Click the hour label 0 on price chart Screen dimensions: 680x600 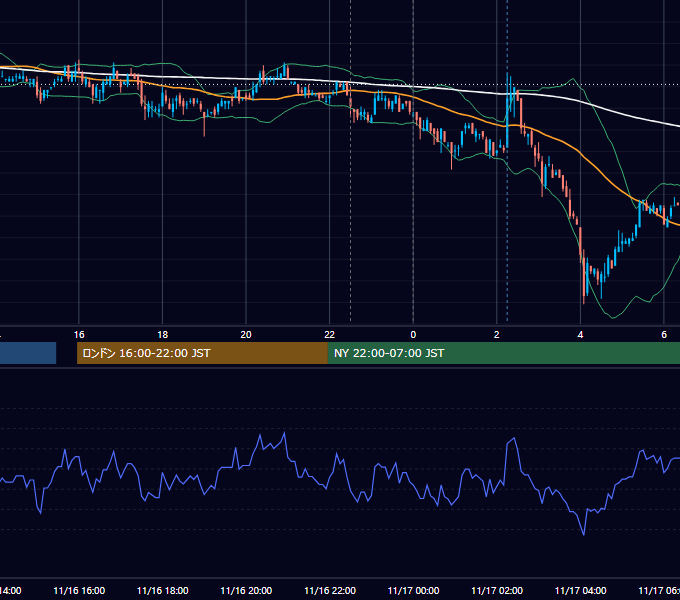(413, 335)
